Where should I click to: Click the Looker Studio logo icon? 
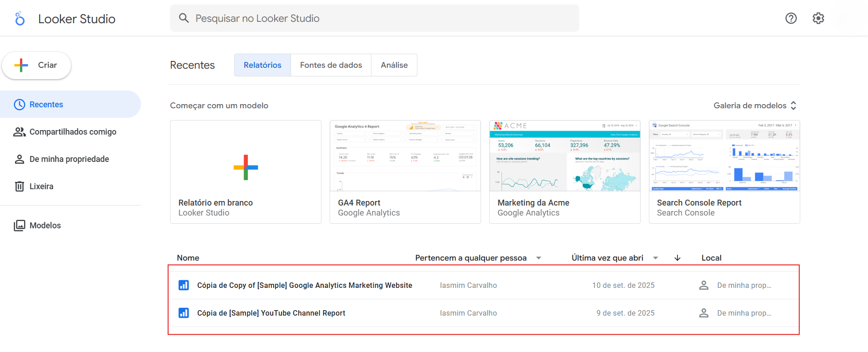coord(20,19)
